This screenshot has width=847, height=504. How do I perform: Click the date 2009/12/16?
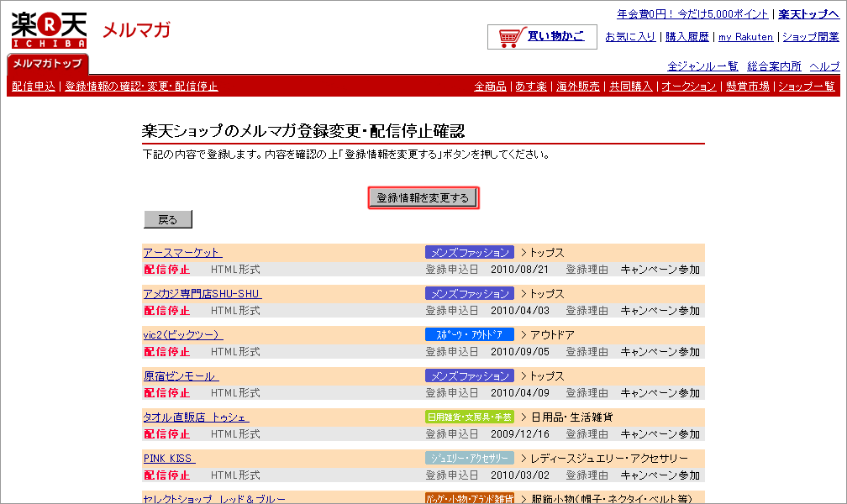coord(519,433)
